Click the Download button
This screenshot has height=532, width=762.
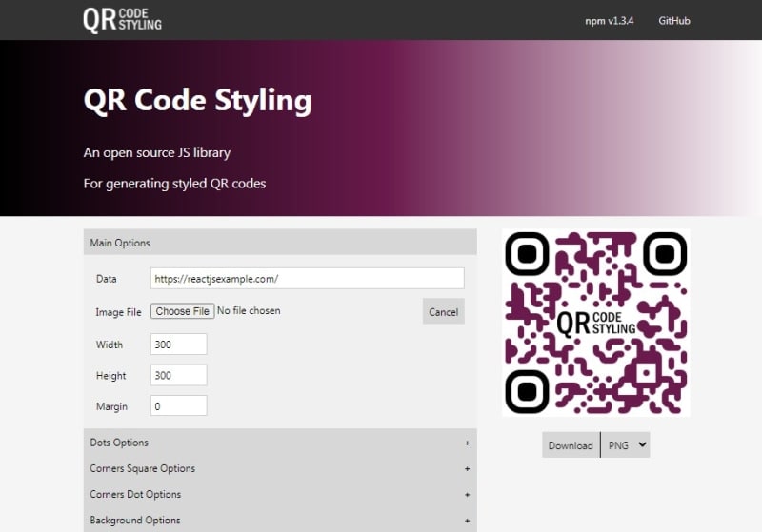(x=571, y=445)
